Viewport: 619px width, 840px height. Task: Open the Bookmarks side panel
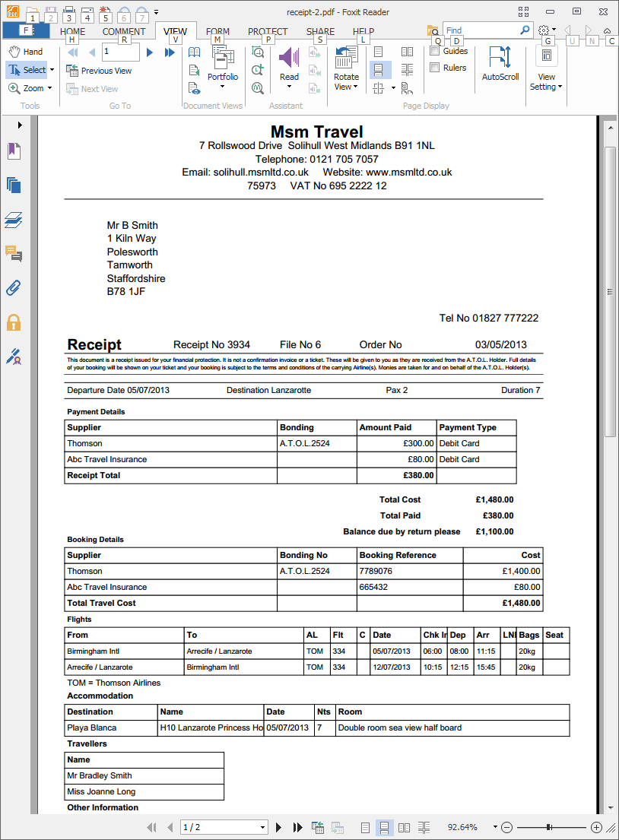(14, 151)
